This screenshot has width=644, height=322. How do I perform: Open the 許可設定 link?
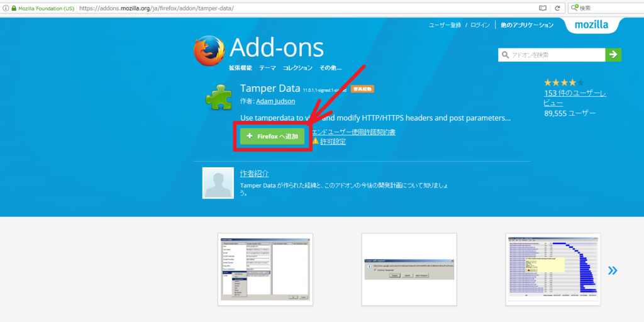(x=333, y=142)
